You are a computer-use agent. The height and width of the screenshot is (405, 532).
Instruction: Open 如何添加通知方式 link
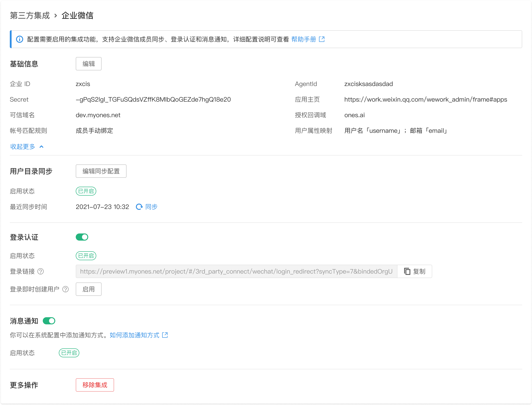pos(135,335)
